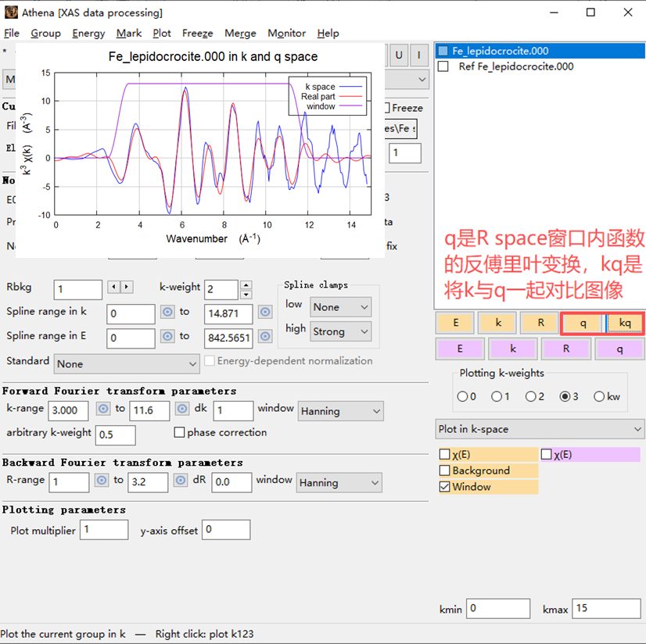The image size is (646, 644).
Task: Select Ref Fe_lepidocrocite.000 in group list
Action: pos(516,66)
